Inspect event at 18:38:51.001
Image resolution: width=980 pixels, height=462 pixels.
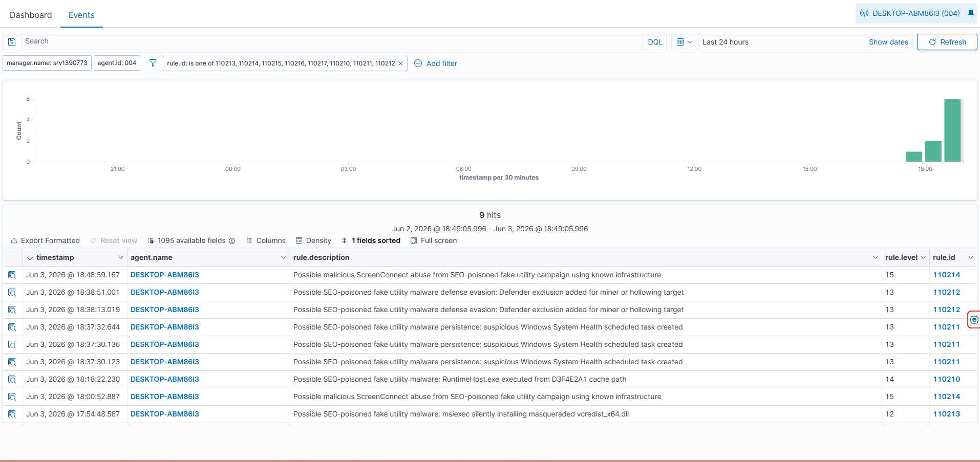pos(12,293)
